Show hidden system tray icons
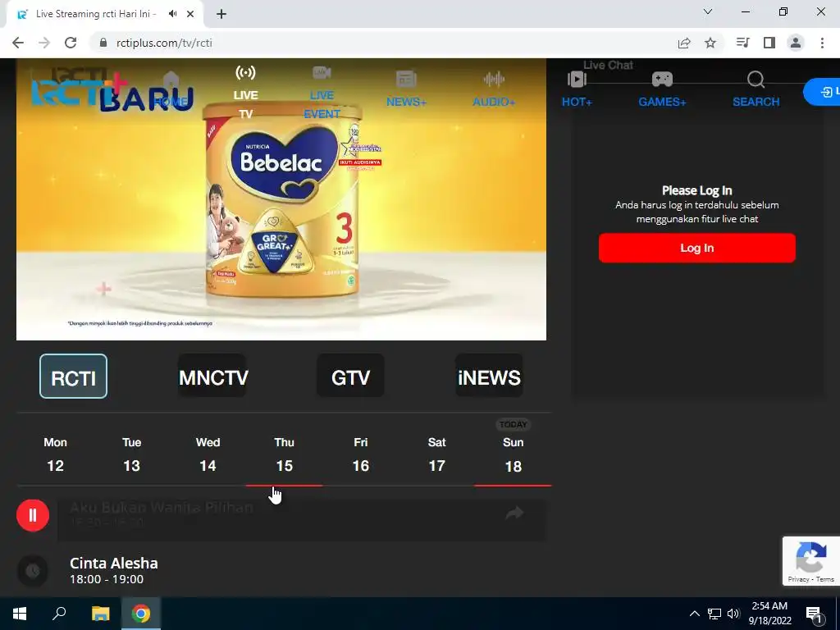Image resolution: width=840 pixels, height=630 pixels. coord(694,614)
